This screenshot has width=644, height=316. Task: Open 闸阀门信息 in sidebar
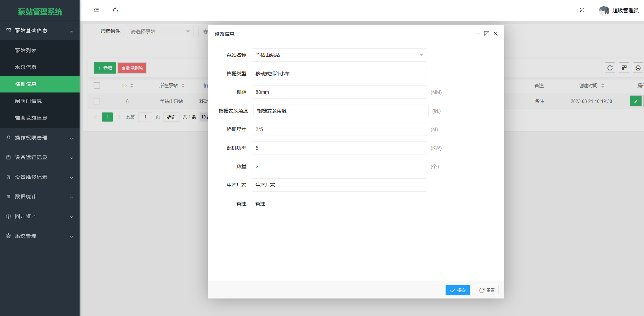(x=40, y=101)
